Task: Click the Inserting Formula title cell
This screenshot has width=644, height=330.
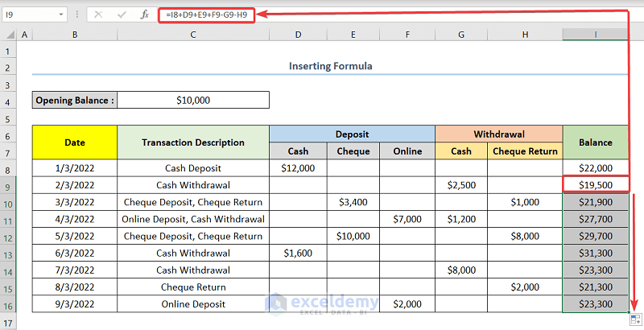Action: click(x=330, y=66)
